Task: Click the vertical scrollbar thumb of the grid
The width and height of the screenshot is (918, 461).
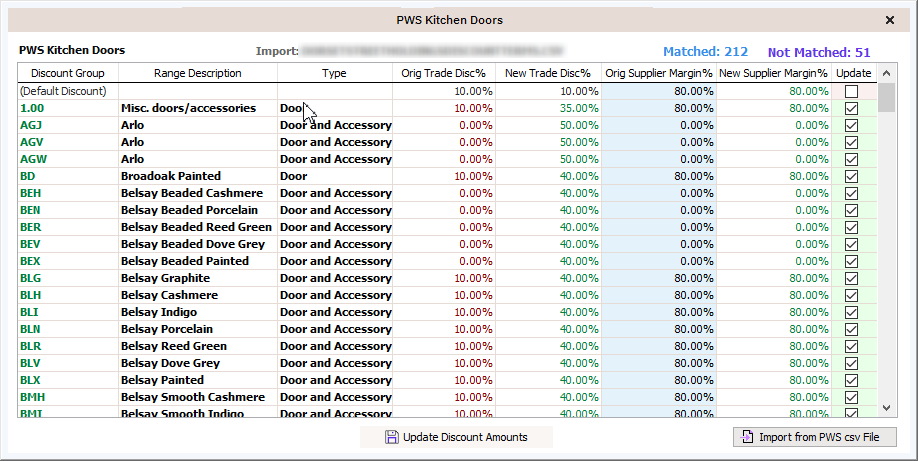Action: tap(886, 97)
